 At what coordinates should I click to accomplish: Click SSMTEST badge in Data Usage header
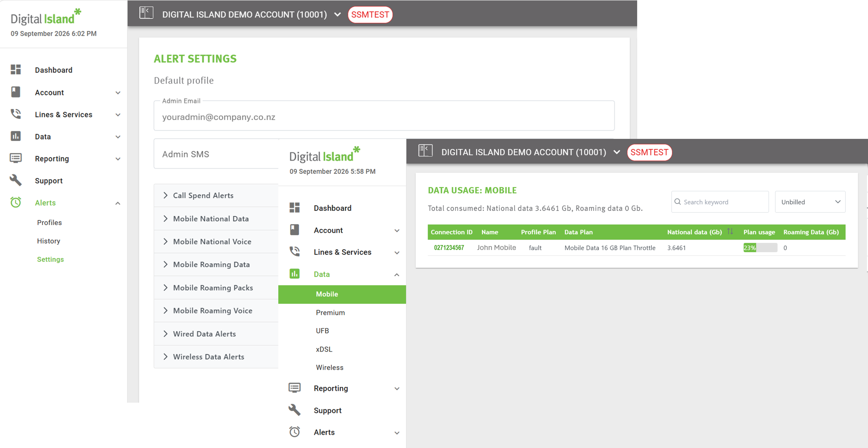click(x=649, y=152)
